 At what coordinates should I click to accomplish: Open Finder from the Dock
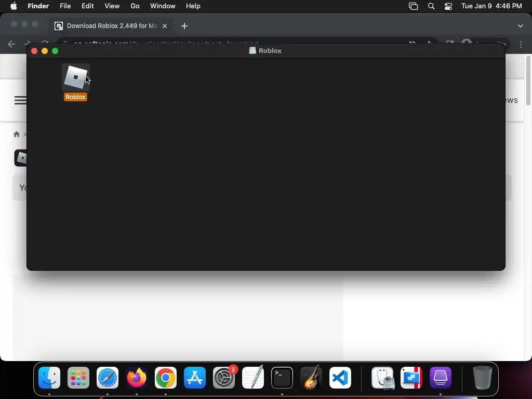pos(49,378)
